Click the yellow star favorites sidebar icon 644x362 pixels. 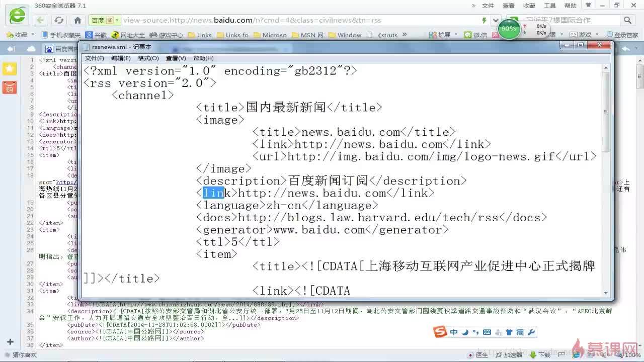click(x=10, y=69)
